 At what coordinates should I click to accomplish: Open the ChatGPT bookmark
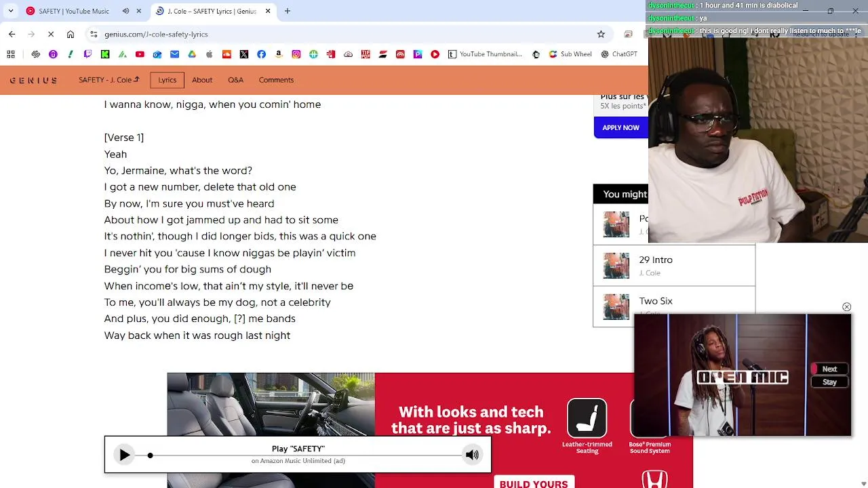click(x=619, y=54)
